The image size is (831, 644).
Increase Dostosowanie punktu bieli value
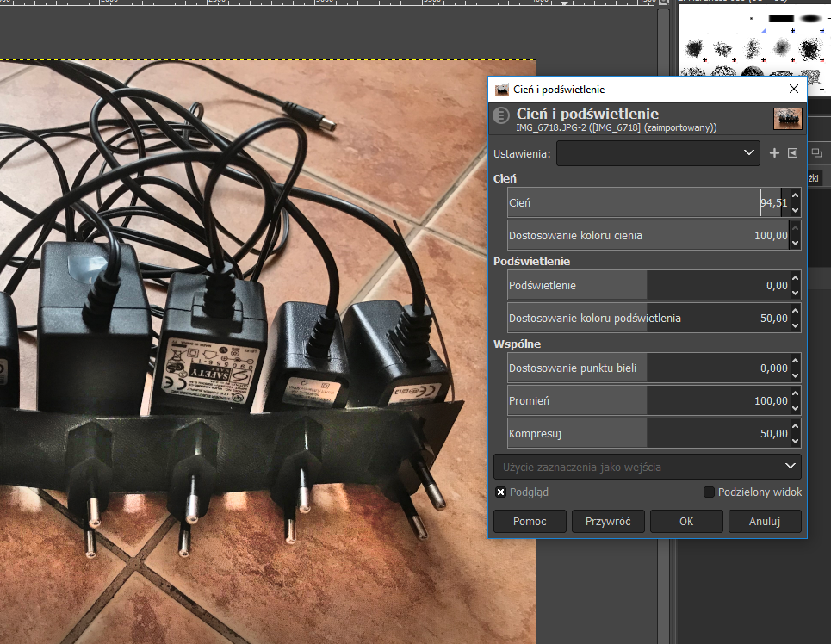click(x=795, y=361)
